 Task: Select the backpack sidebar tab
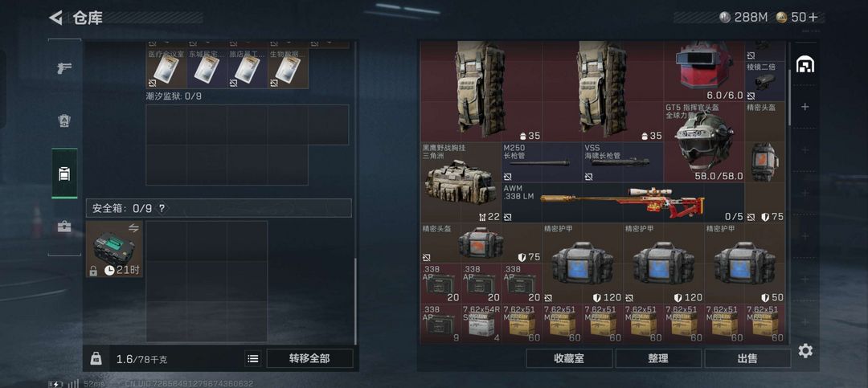[64, 174]
